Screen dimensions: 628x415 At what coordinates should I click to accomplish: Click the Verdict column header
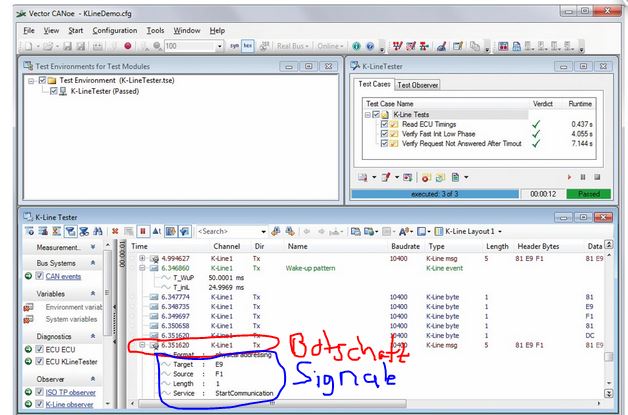click(543, 104)
